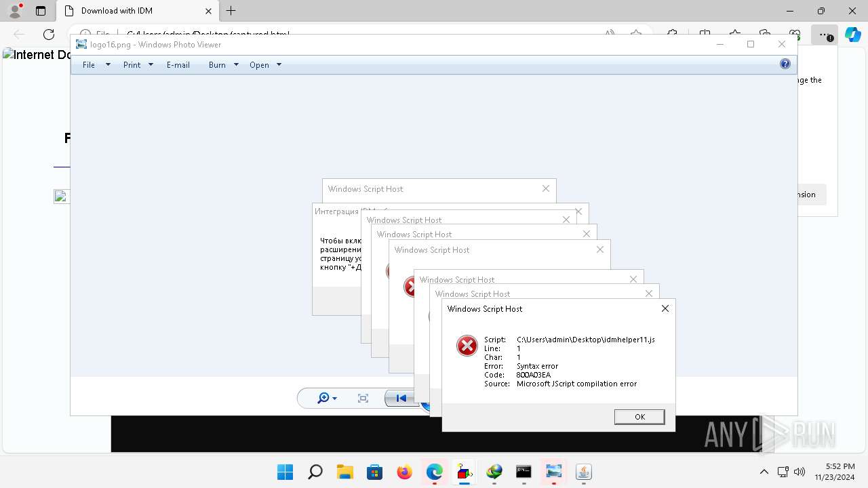Go to the previous image in Photo Viewer

tap(400, 399)
